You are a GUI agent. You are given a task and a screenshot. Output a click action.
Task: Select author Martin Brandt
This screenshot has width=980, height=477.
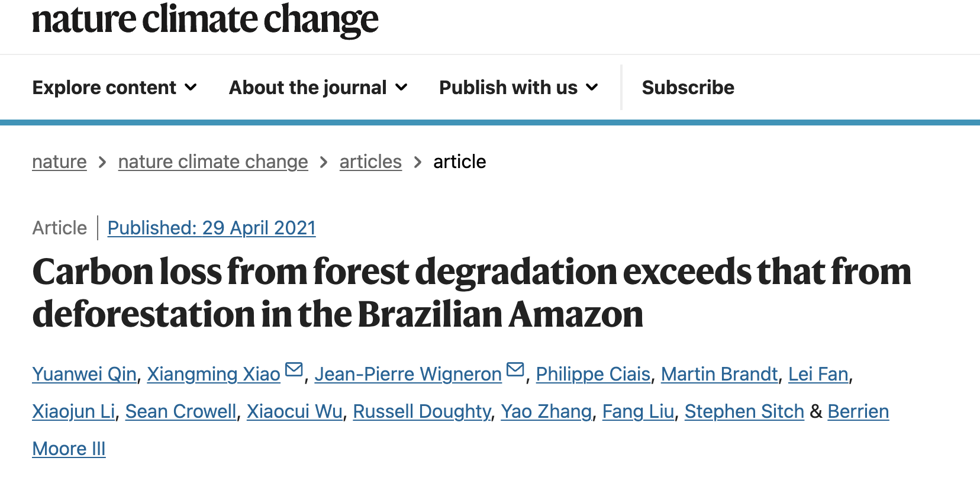[x=719, y=374]
